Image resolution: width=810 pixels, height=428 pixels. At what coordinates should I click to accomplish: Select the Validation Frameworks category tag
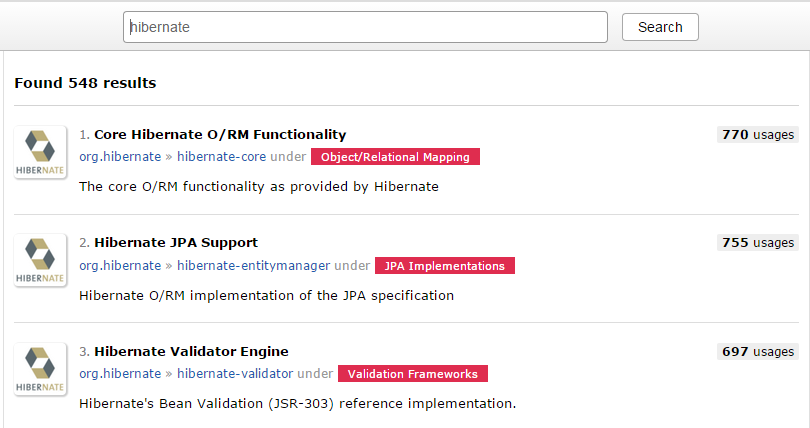[x=413, y=374]
